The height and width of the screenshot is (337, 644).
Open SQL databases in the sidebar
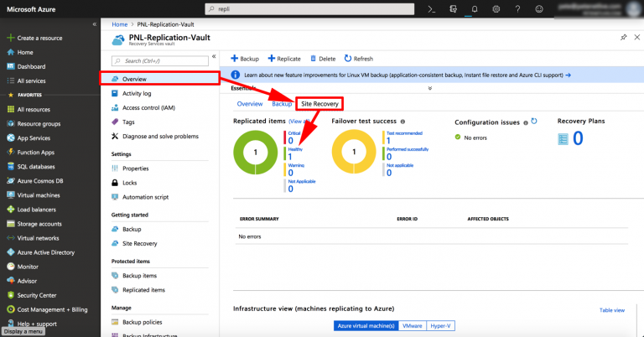click(36, 167)
